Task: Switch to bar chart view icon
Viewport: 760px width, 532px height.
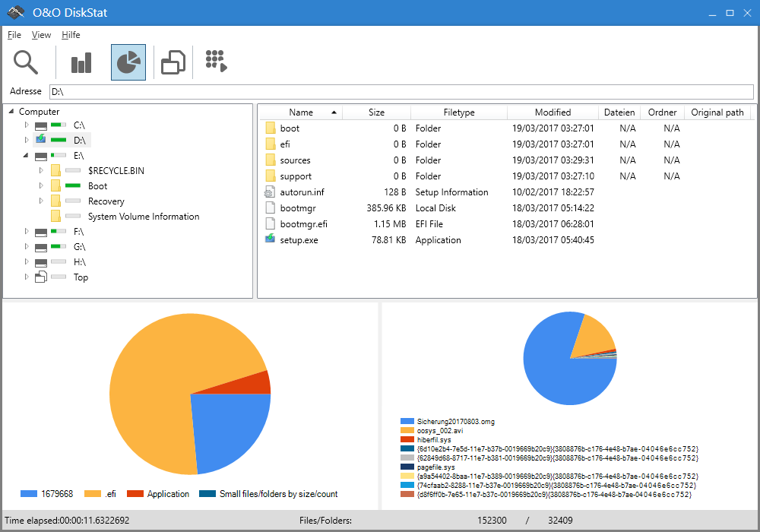Action: click(81, 62)
